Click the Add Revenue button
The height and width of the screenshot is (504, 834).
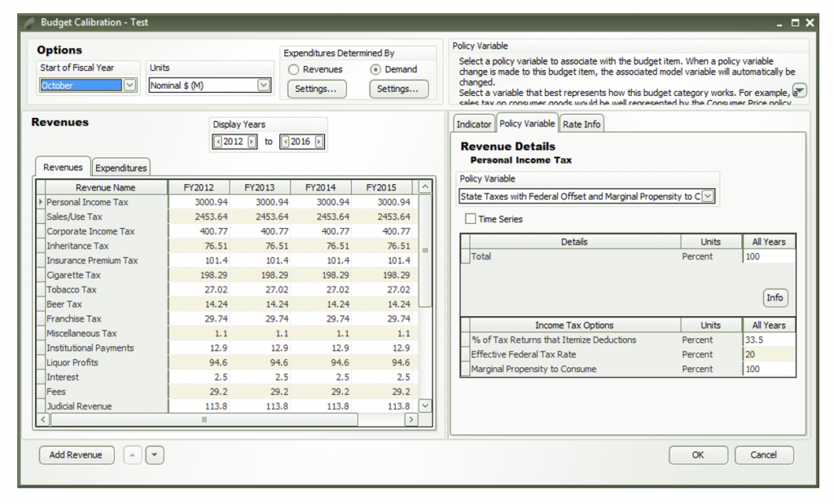[76, 455]
